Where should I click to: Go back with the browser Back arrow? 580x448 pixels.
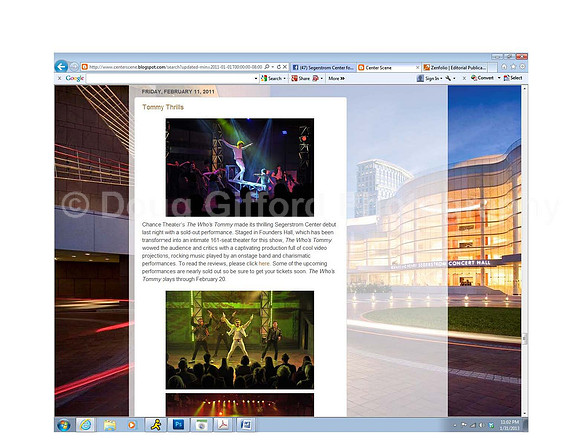[61, 67]
